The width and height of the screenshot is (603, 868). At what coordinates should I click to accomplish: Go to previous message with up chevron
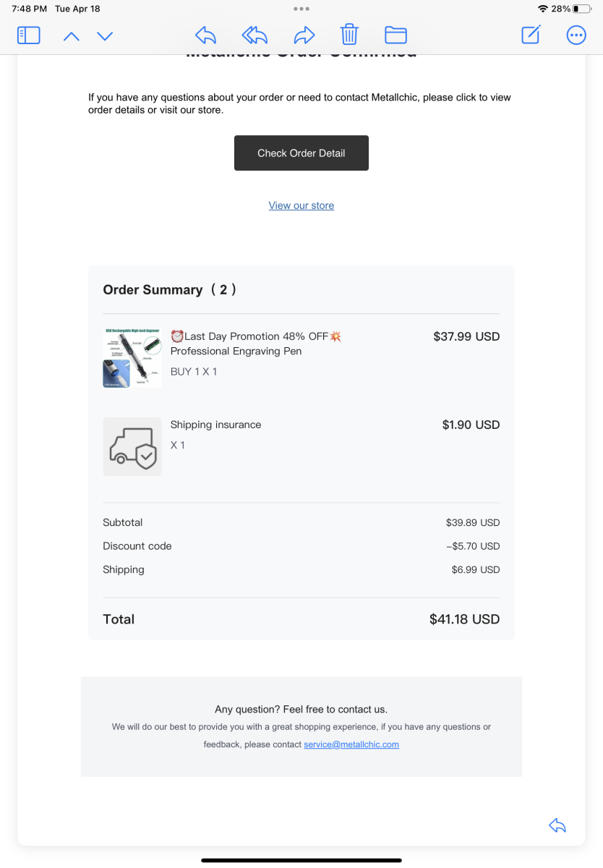point(71,35)
